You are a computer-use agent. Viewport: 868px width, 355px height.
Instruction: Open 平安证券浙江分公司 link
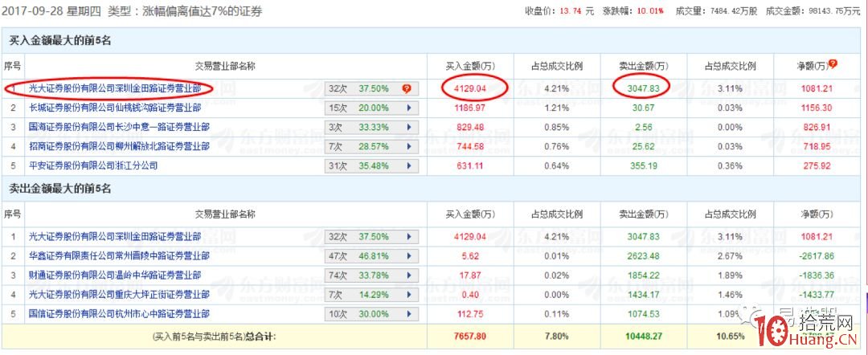[x=93, y=165]
